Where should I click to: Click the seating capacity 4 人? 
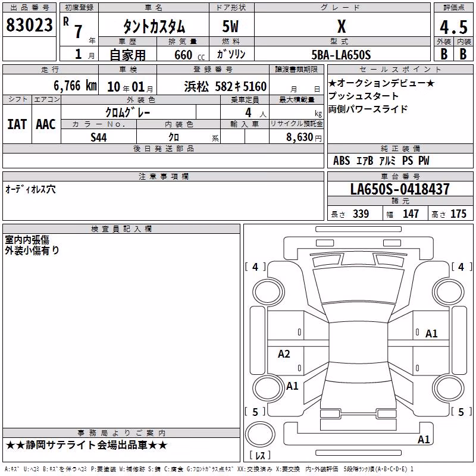coord(255,113)
